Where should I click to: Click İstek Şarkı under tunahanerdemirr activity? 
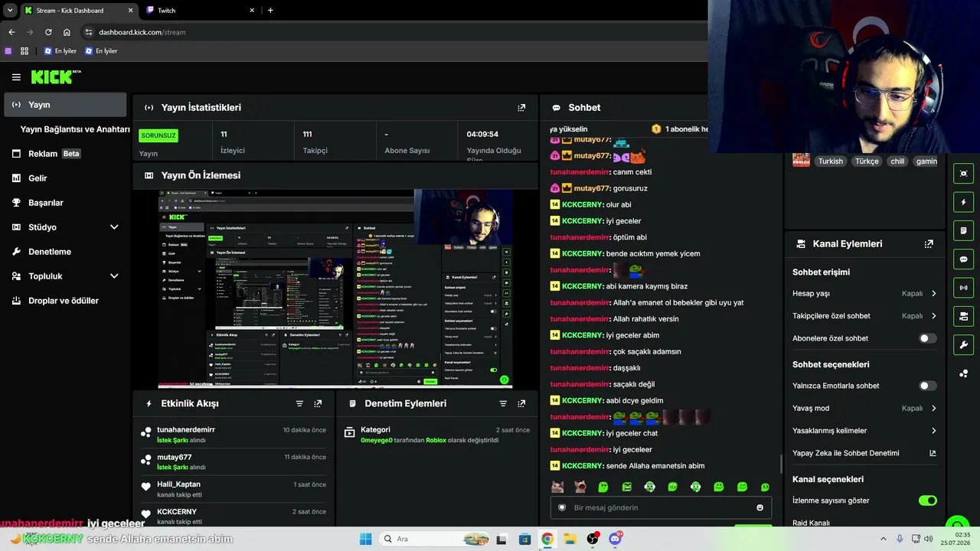[x=171, y=440]
